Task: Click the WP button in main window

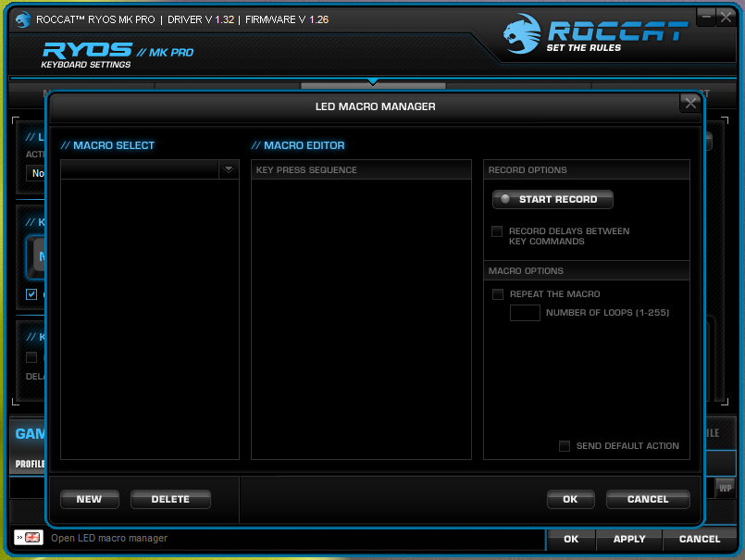Action: click(x=725, y=488)
